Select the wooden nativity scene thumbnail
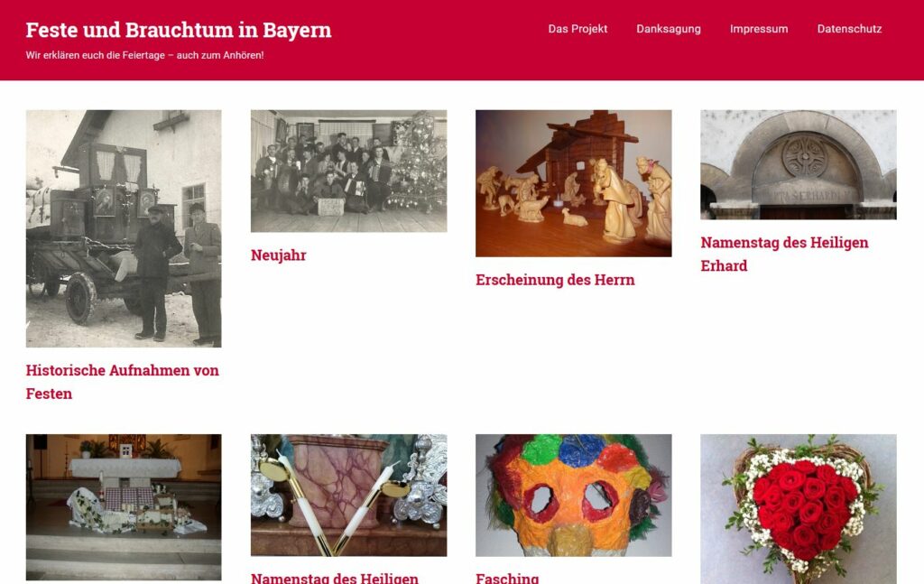Viewport: 924px width, 584px height. pyautogui.click(x=573, y=183)
